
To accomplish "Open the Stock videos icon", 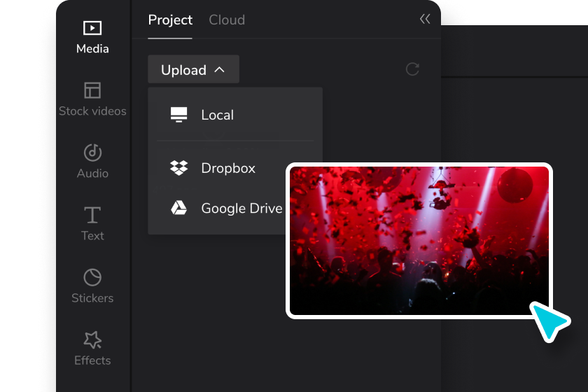I will click(92, 90).
